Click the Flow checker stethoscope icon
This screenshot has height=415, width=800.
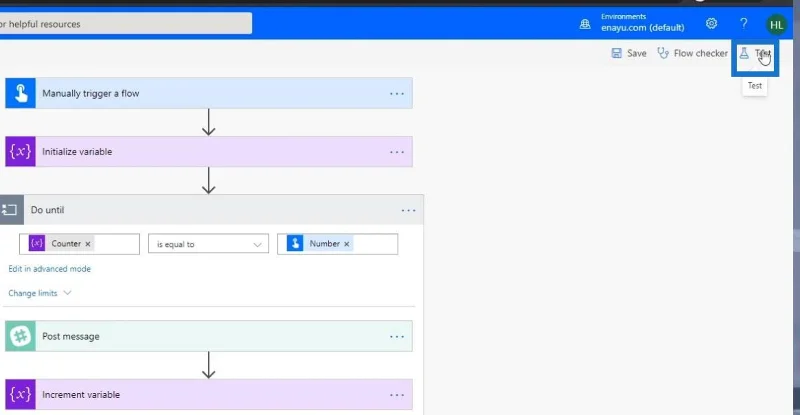pyautogui.click(x=663, y=53)
